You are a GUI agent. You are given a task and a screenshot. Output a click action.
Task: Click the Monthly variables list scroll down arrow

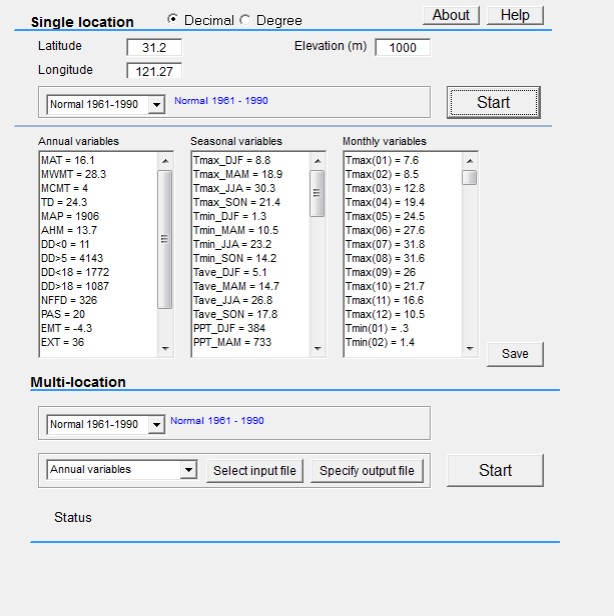(x=469, y=349)
